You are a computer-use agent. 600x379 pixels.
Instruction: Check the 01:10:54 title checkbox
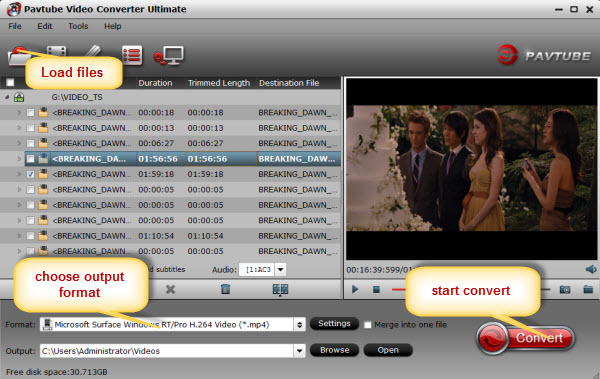(x=30, y=236)
